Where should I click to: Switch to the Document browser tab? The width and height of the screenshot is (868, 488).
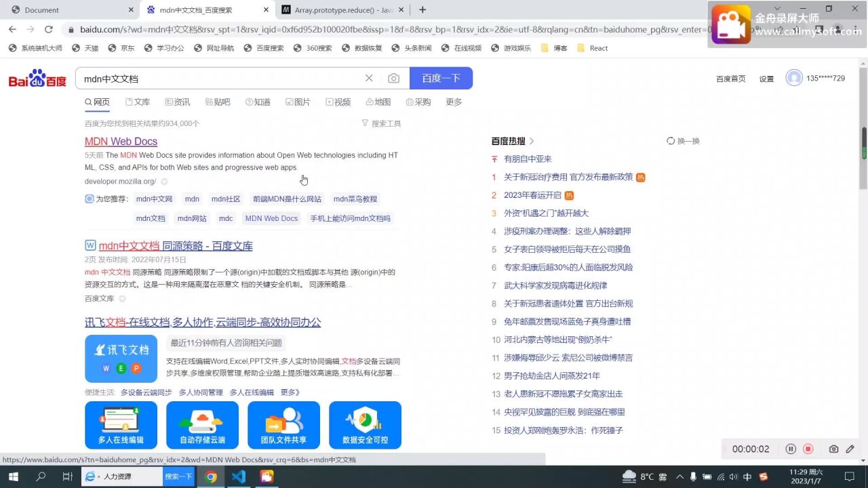tap(71, 9)
